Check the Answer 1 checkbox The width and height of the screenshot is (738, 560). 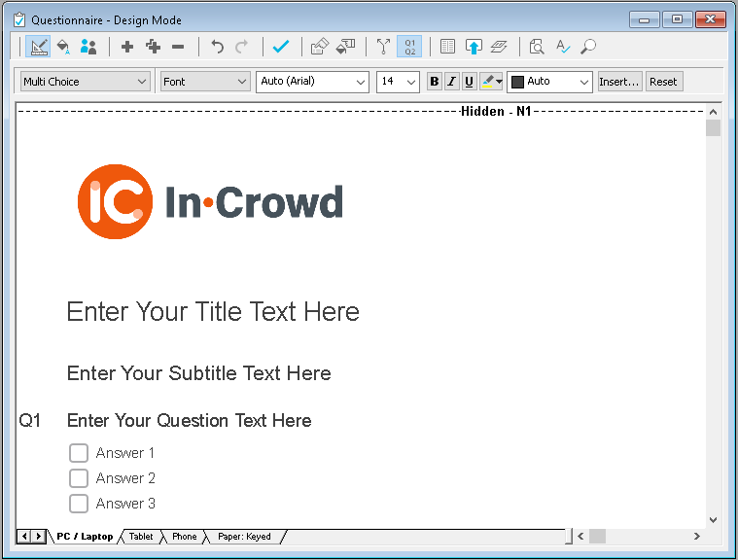pyautogui.click(x=79, y=453)
